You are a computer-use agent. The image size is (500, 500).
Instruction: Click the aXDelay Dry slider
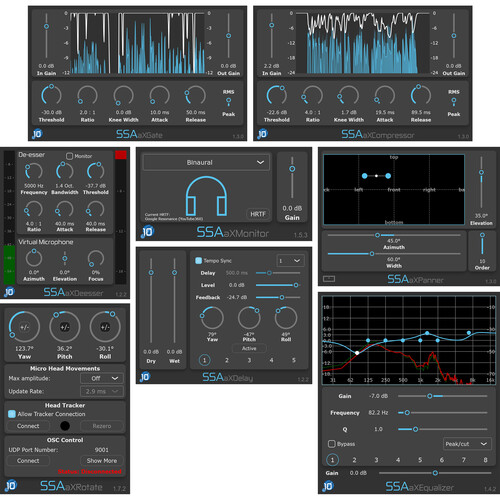pos(151,301)
